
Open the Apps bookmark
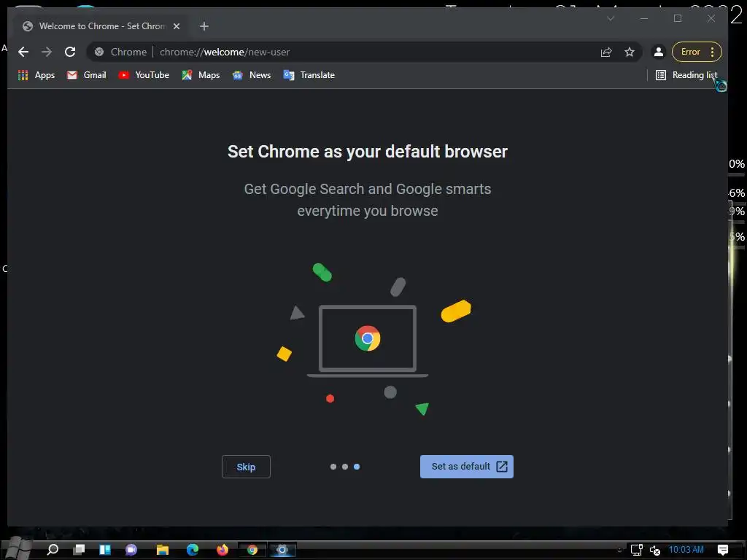36,75
